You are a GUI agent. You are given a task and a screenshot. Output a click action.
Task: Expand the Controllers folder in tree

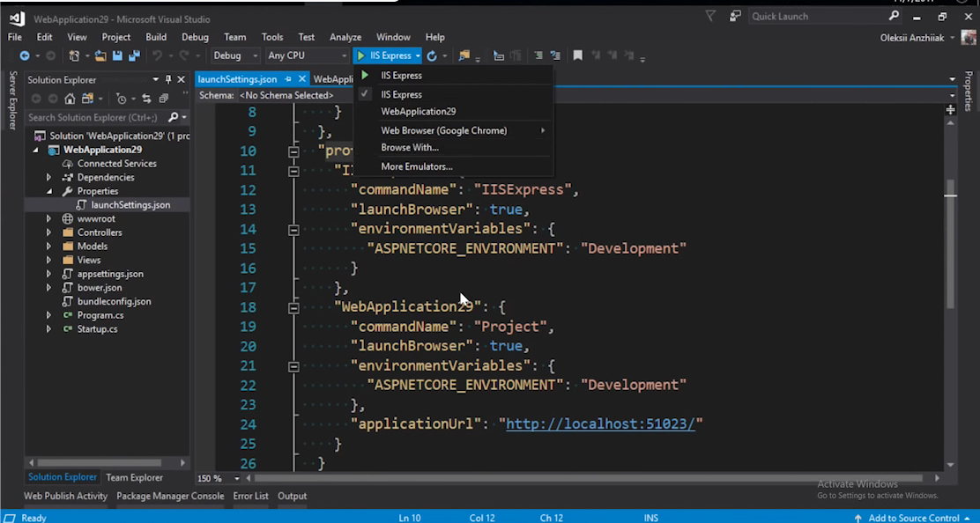pos(50,232)
